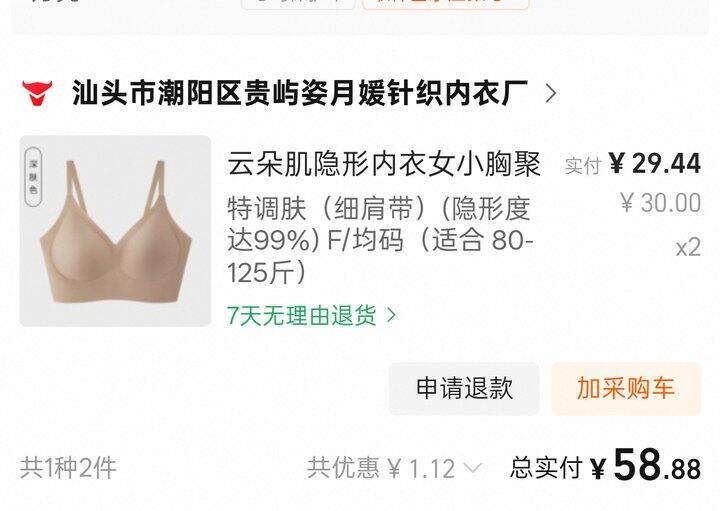720x511 pixels.
Task: Click the 申请退款 button
Action: [x=464, y=388]
